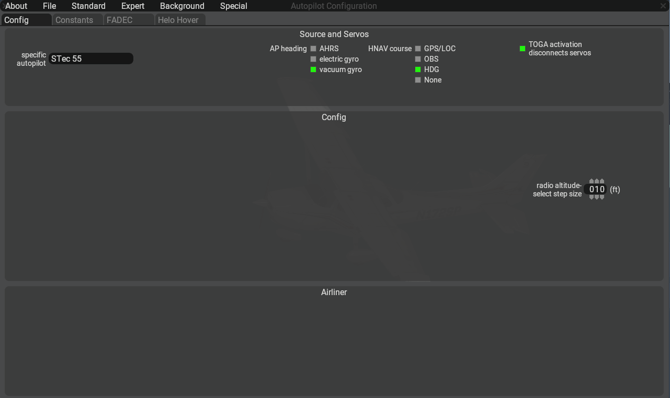Set HNAV course to GPS/LOC

(x=418, y=49)
